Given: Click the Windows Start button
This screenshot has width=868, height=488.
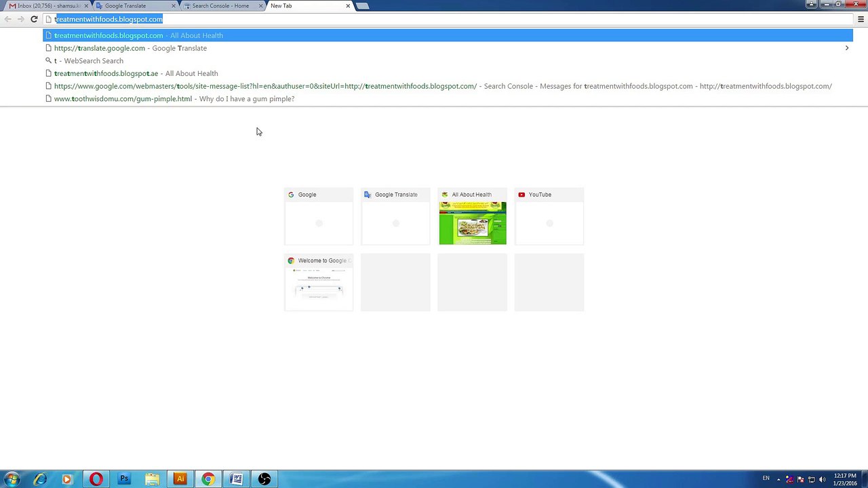Looking at the screenshot, I should click(12, 479).
